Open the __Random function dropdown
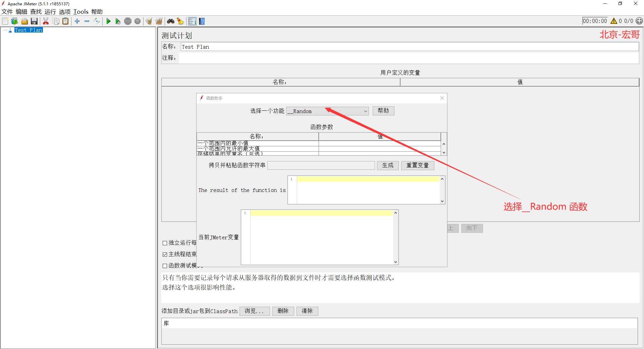The image size is (644, 349). pyautogui.click(x=327, y=111)
